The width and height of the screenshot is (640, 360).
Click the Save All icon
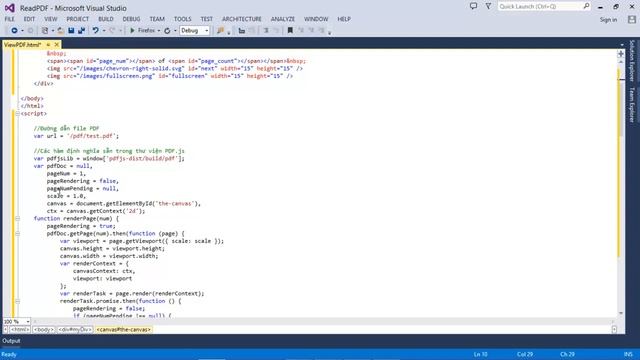(x=81, y=31)
